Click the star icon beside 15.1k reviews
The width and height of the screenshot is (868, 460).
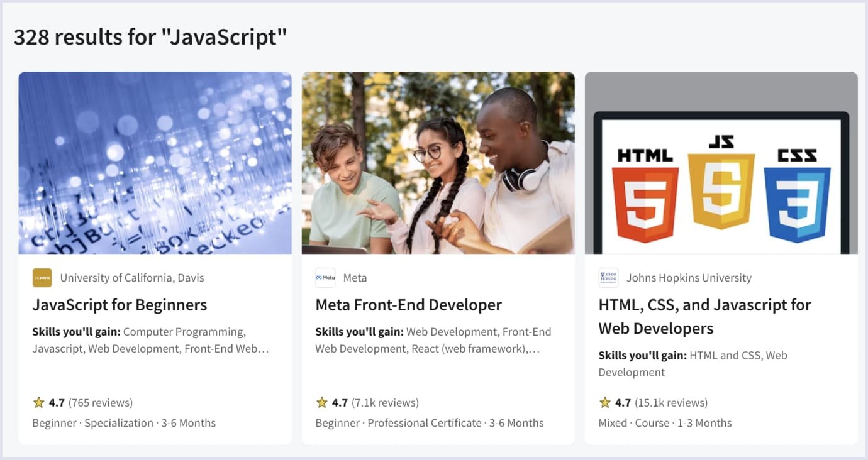(x=605, y=402)
